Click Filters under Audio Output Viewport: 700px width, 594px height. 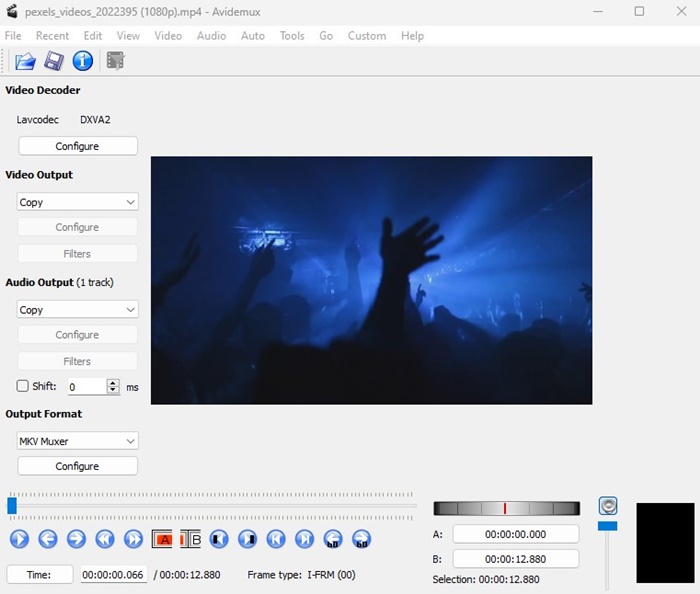click(x=78, y=361)
